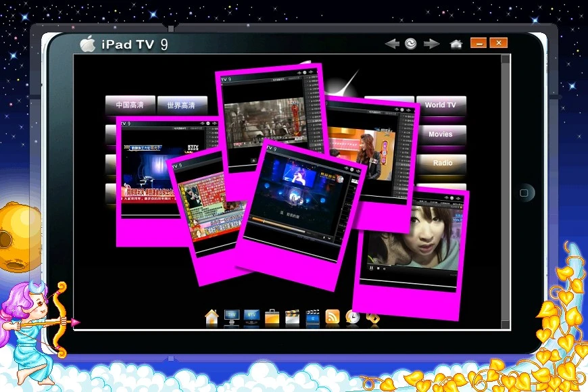
Task: Click the Home icon in the bottom dock
Action: coord(212,318)
